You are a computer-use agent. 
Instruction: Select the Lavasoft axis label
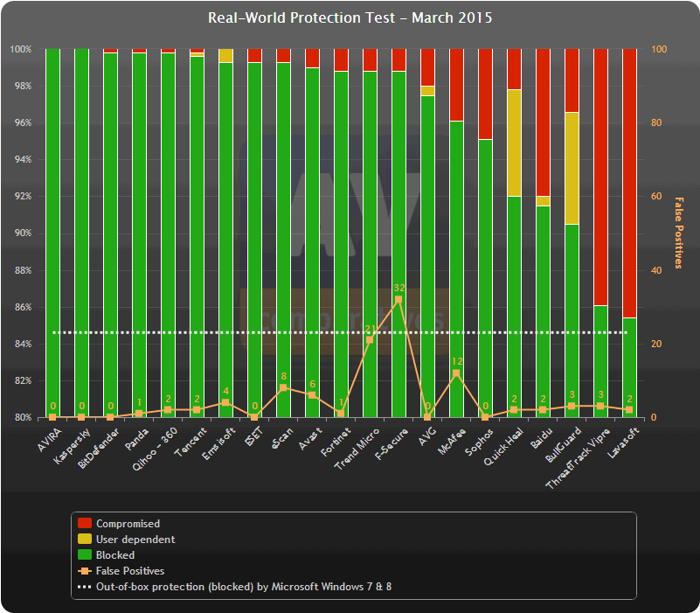coord(623,442)
